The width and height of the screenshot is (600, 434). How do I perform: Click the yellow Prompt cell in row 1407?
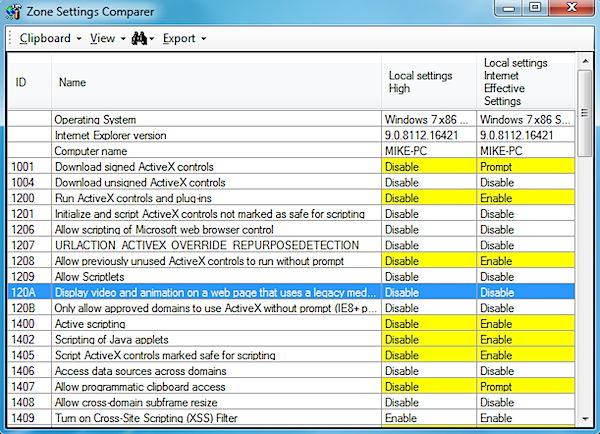(526, 386)
